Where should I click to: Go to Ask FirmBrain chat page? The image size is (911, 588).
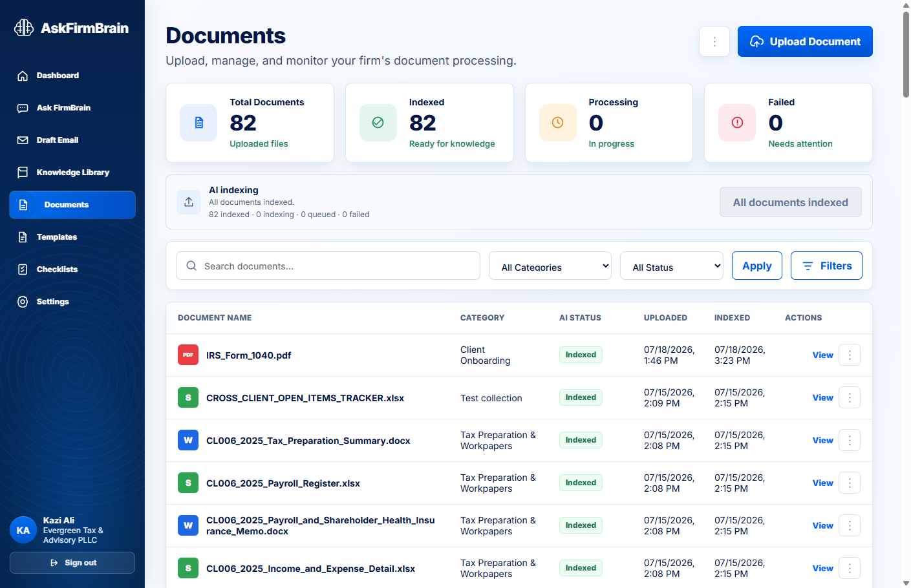tap(72, 108)
